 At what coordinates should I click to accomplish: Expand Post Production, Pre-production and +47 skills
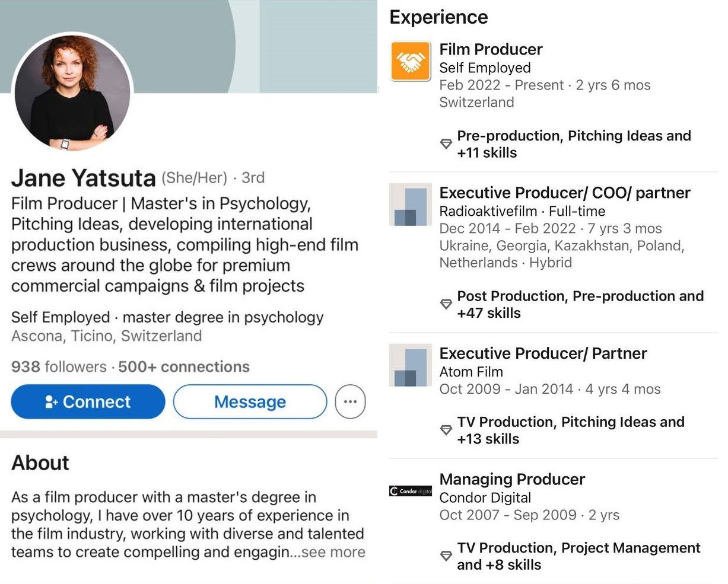point(580,304)
